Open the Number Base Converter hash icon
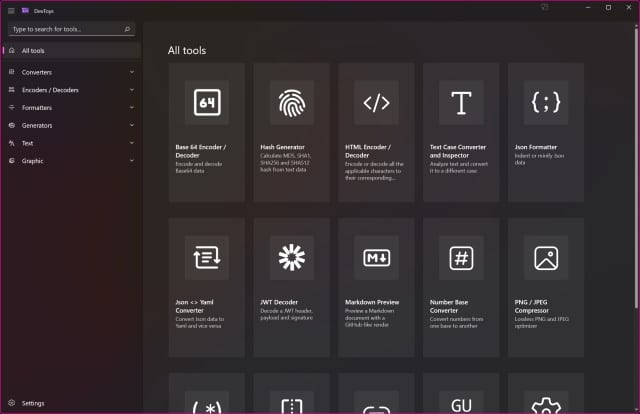 pos(461,258)
